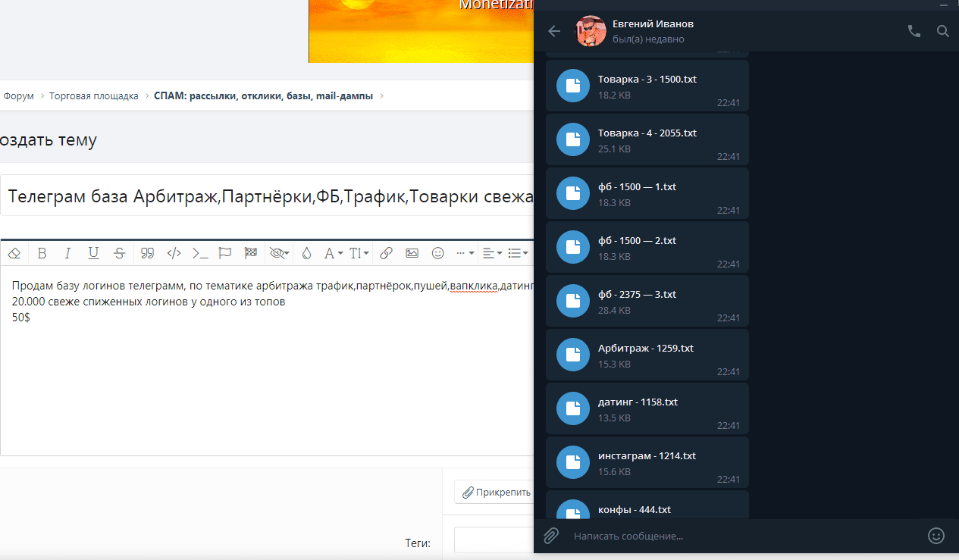The image size is (959, 560).
Task: Toggle bold formatting in editor
Action: 42,253
